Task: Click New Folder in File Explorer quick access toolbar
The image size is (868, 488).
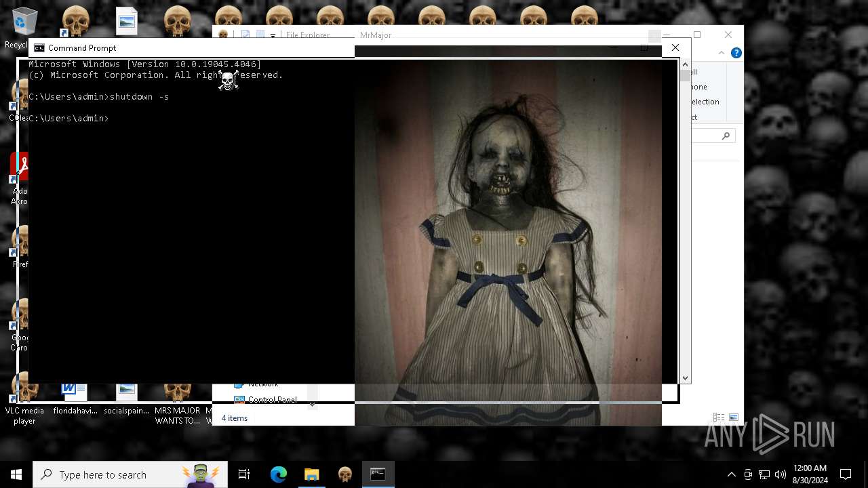Action: [x=260, y=35]
